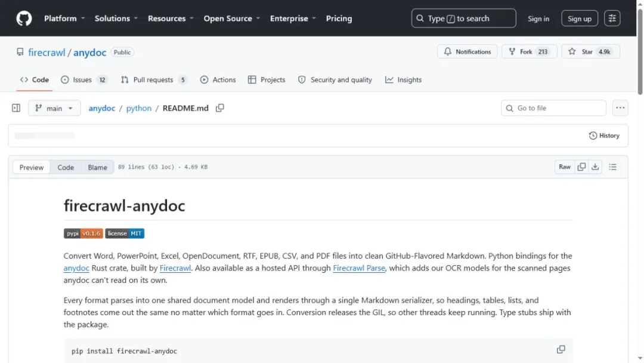Open the Insights tab
This screenshot has height=363, width=644.
403,80
